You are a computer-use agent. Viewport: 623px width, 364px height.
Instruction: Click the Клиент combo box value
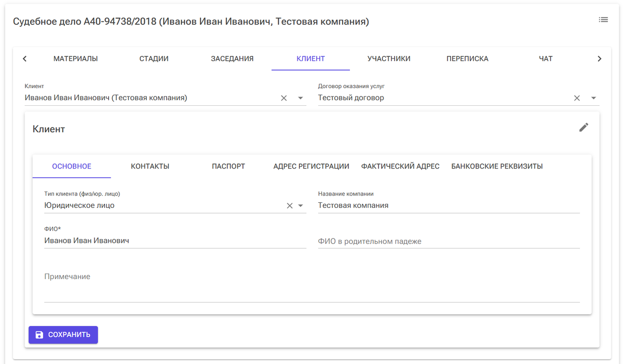pos(106,97)
